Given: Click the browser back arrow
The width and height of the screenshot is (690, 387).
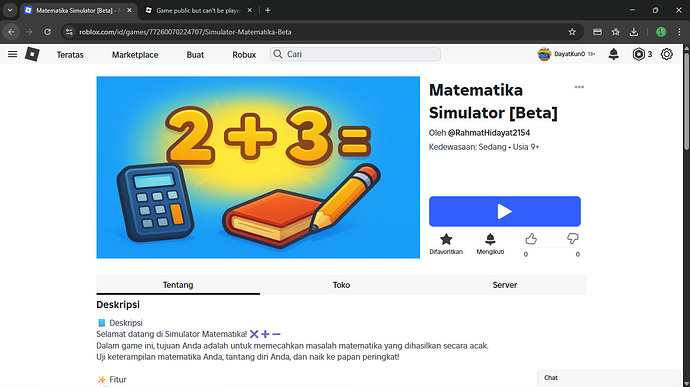Looking at the screenshot, I should pyautogui.click(x=11, y=32).
